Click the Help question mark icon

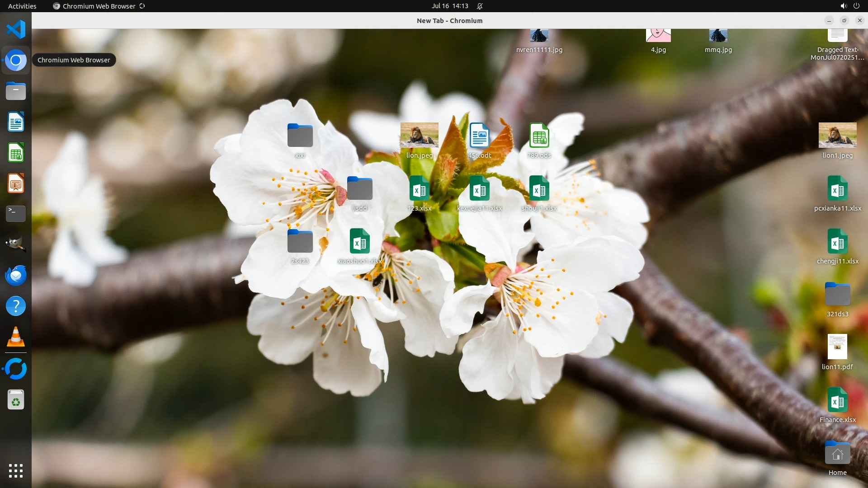[x=16, y=306]
